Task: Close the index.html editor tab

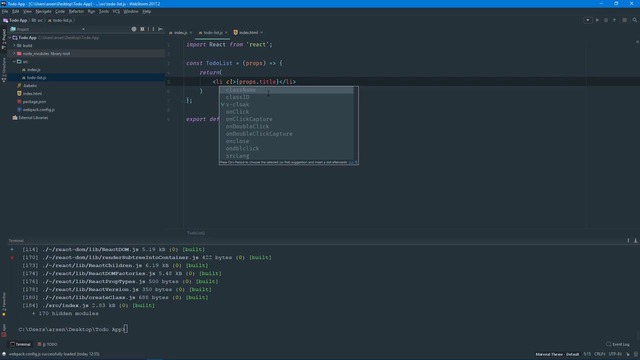Action: coord(261,33)
